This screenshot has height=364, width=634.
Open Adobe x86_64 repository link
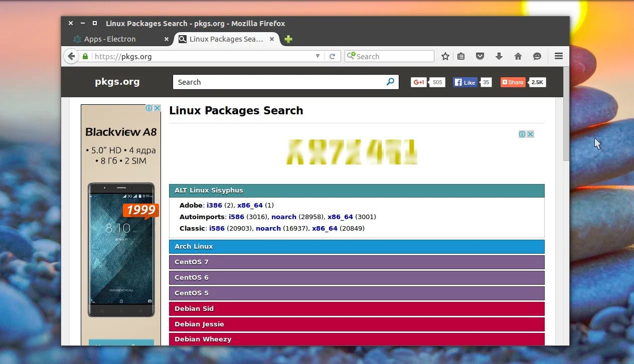[x=250, y=205]
